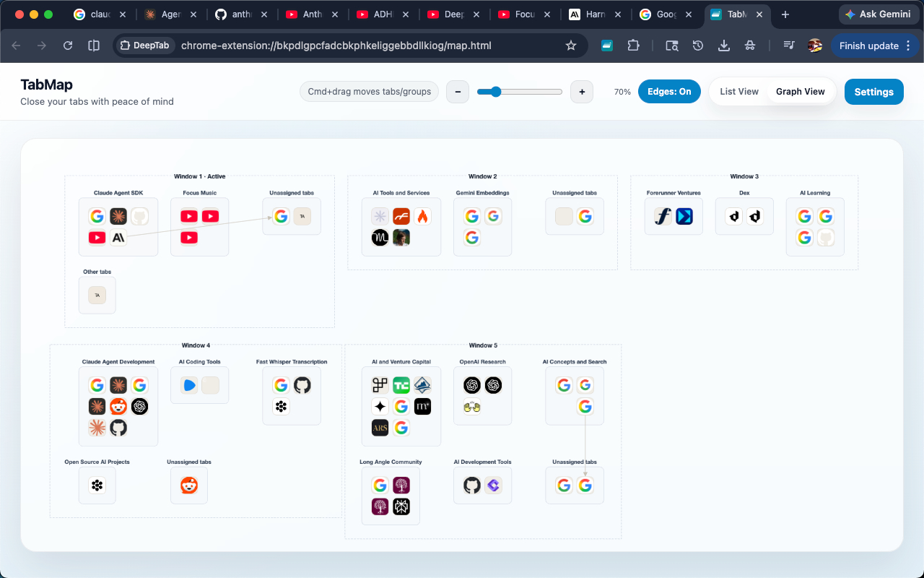Image resolution: width=924 pixels, height=578 pixels.
Task: Open the cursive f icon in Forerunner Ventures
Action: tap(663, 216)
